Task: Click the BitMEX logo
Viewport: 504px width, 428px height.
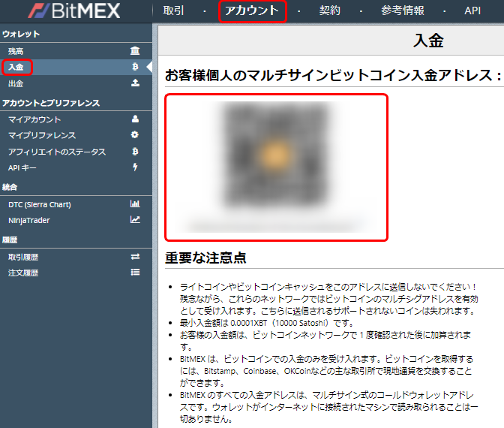Action: [x=74, y=11]
